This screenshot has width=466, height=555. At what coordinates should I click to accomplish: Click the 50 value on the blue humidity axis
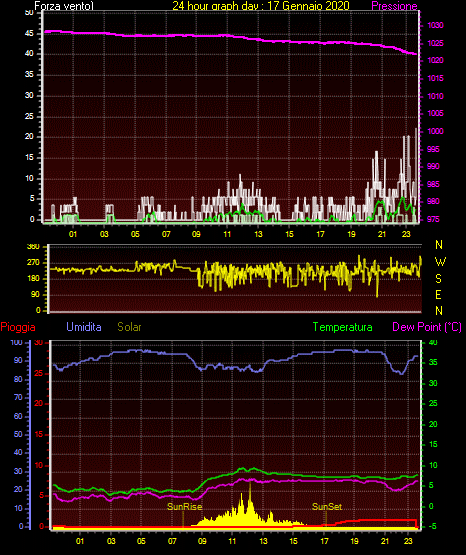[18, 434]
